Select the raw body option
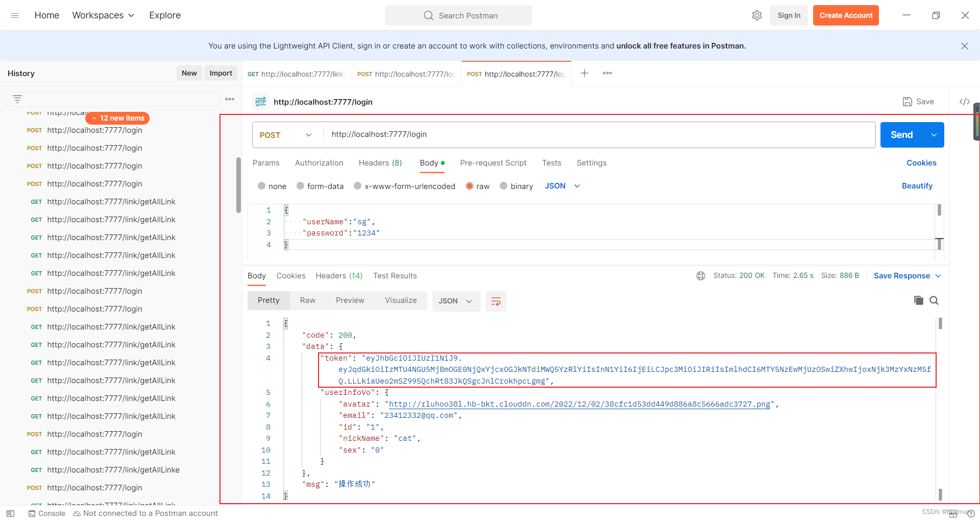The image size is (980, 520). click(478, 186)
